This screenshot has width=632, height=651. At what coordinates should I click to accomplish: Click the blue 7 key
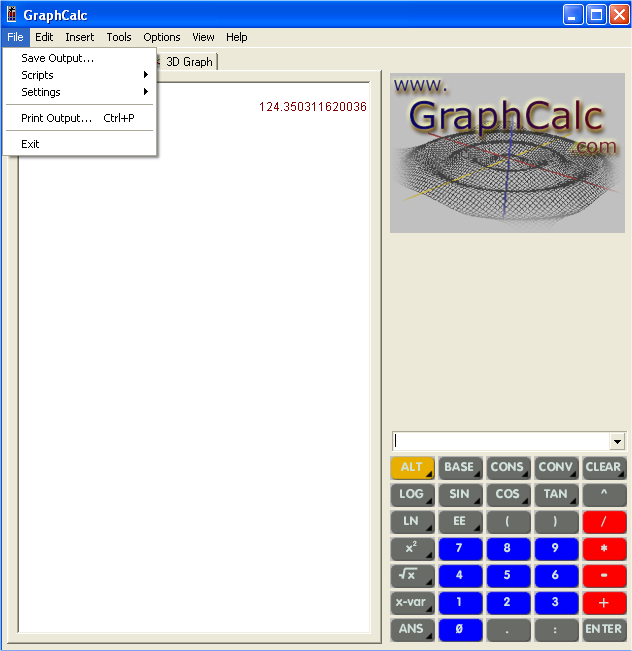coord(460,549)
